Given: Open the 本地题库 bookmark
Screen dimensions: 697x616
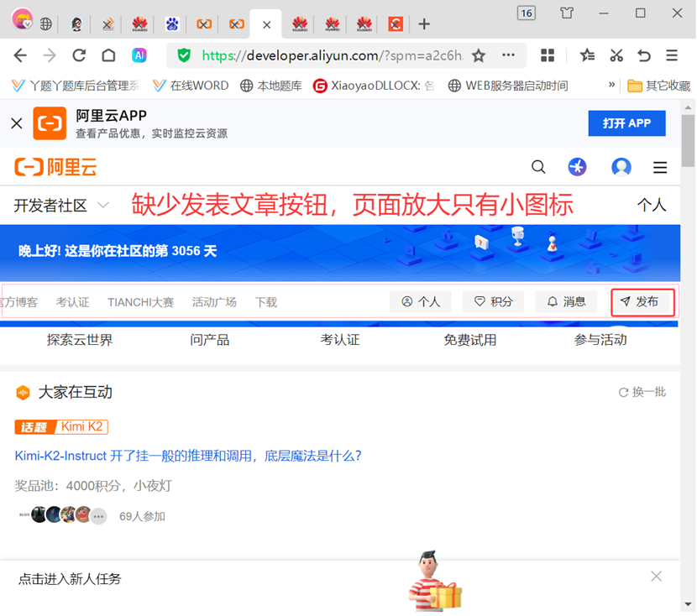Looking at the screenshot, I should pos(270,86).
